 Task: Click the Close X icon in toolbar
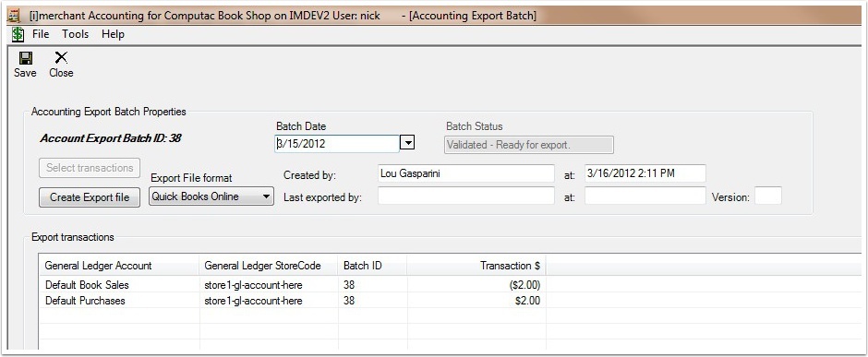point(61,57)
